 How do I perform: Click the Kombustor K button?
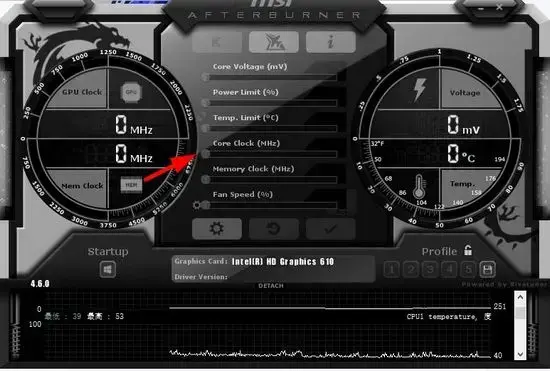pyautogui.click(x=217, y=42)
